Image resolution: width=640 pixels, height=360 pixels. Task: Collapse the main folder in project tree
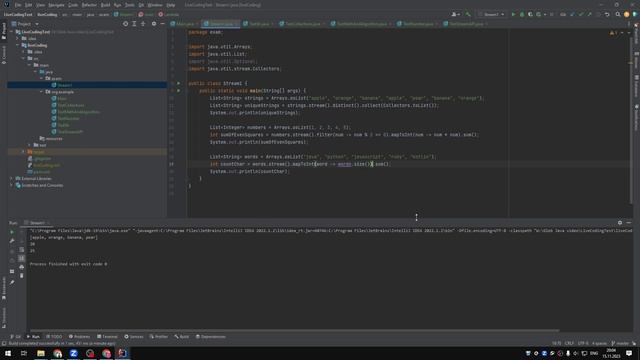tap(29, 65)
